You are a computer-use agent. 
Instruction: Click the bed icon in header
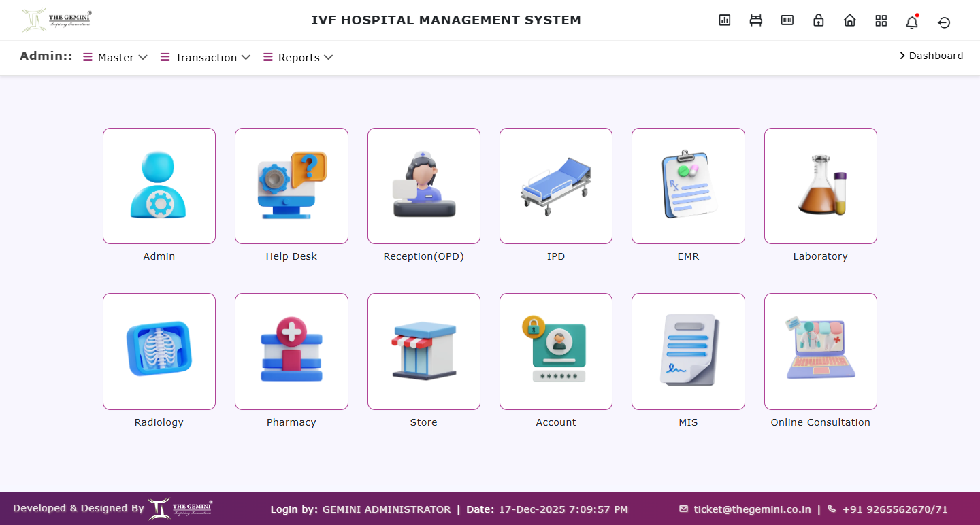tap(755, 20)
